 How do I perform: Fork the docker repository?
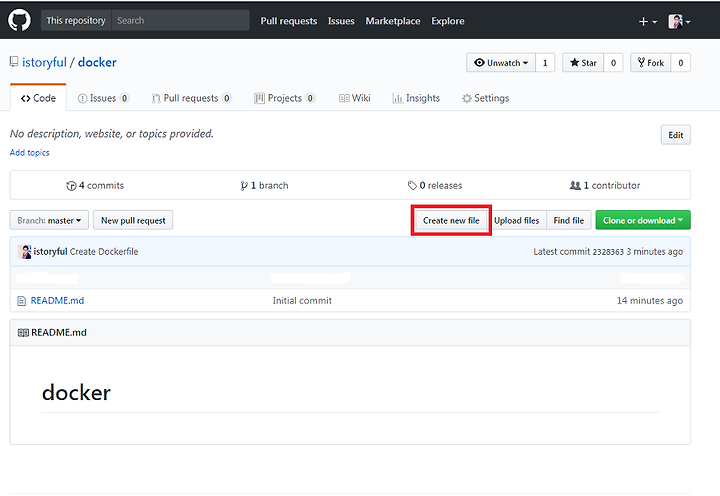[651, 63]
